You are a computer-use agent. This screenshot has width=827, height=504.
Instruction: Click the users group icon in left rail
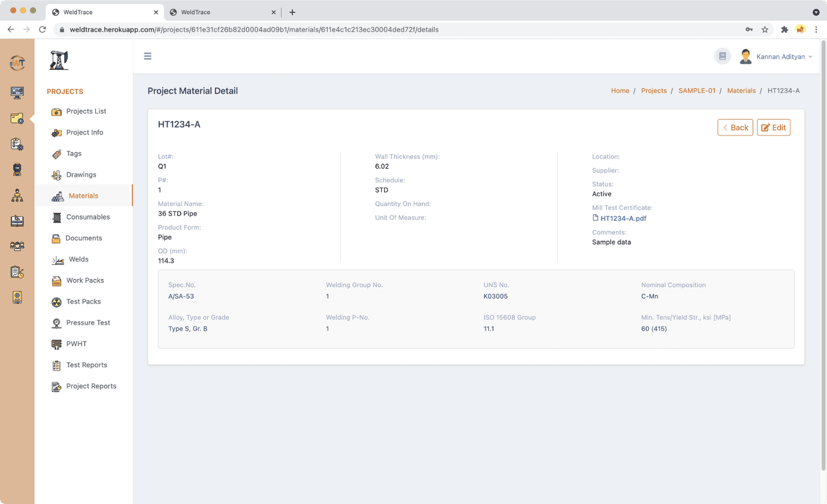tap(17, 246)
